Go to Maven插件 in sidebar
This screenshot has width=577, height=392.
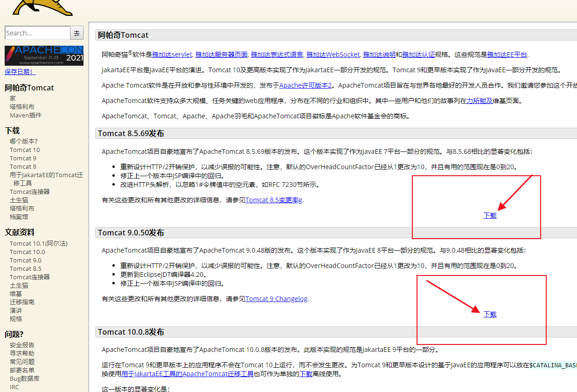pos(26,115)
